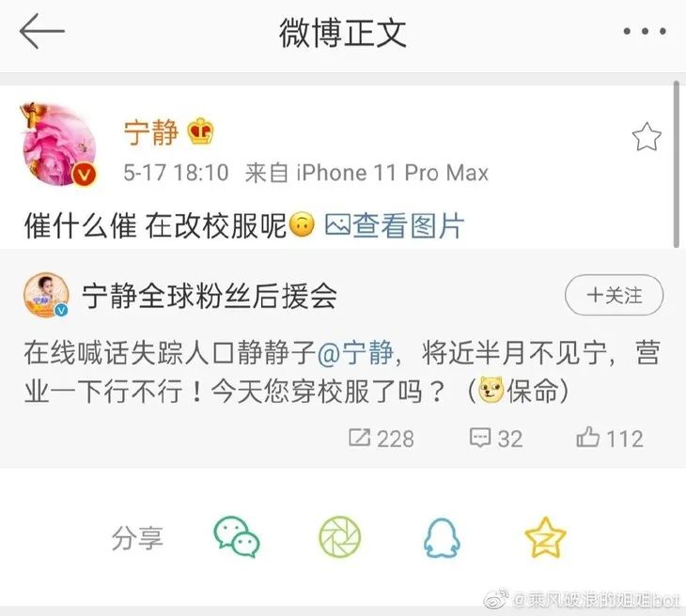Image resolution: width=686 pixels, height=616 pixels.
Task: Share to QQ penguin icon
Action: [x=442, y=538]
